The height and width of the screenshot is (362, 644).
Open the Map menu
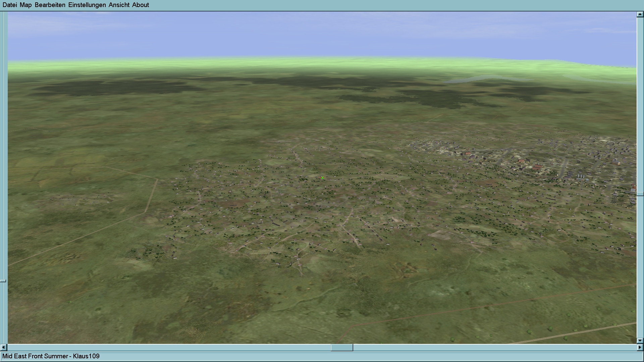pos(25,5)
